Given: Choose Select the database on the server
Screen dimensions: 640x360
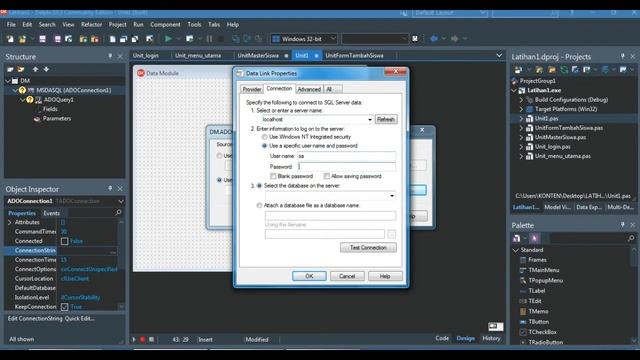Looking at the screenshot, I should coord(259,185).
